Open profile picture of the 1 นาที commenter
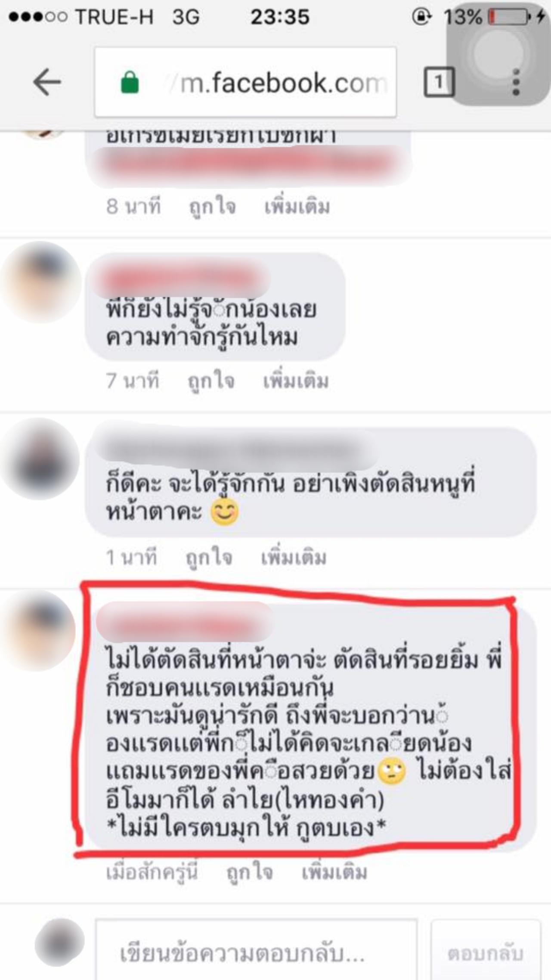 (x=40, y=459)
